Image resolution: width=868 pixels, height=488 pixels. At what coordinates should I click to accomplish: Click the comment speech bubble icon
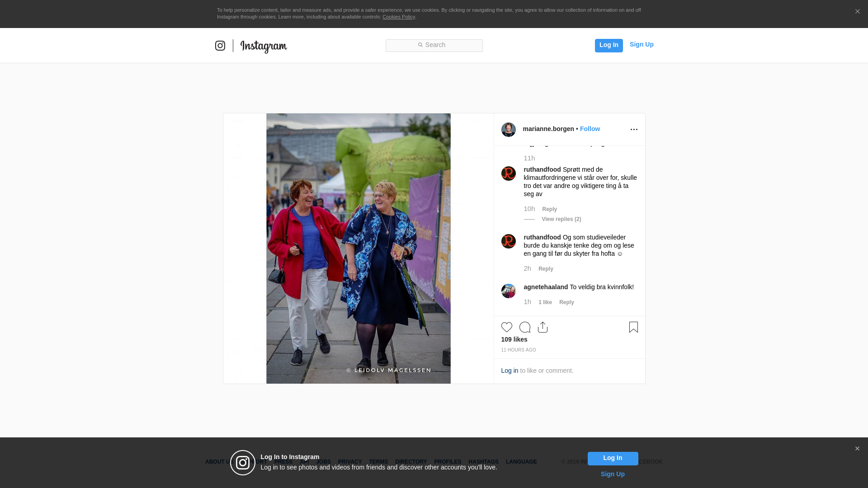[525, 327]
